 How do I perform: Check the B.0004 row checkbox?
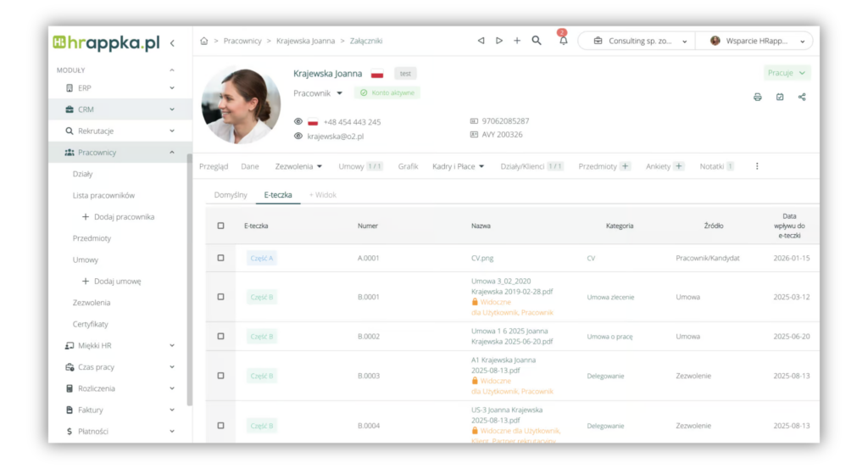click(x=221, y=426)
